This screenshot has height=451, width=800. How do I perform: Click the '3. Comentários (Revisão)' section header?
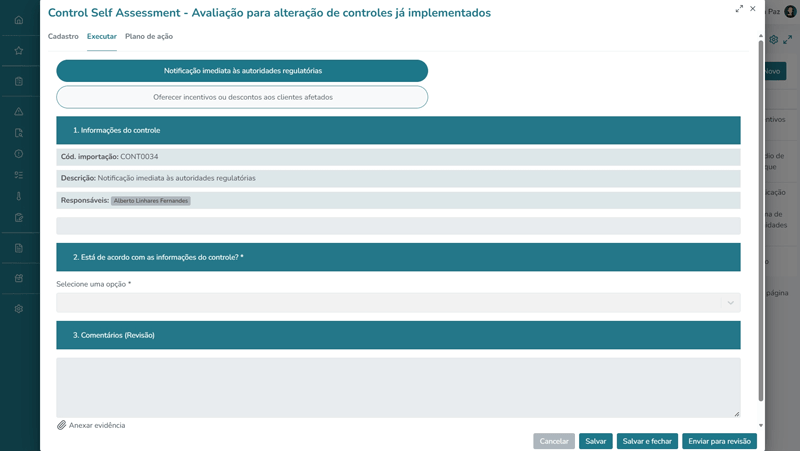pos(398,335)
